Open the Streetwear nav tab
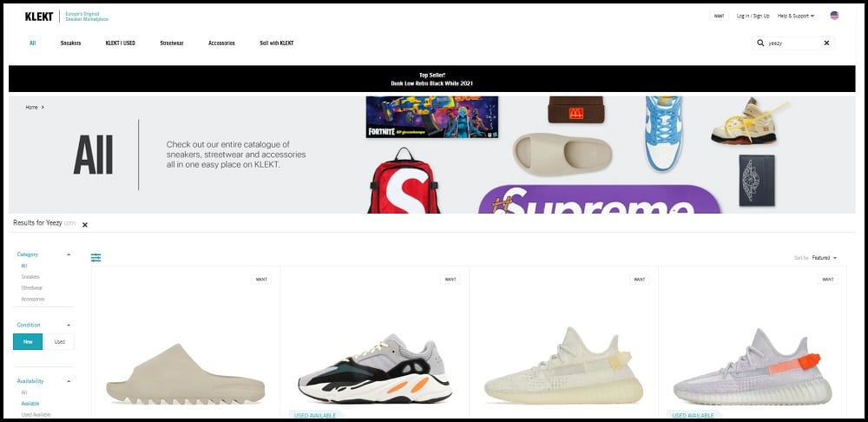Screen dimensions: 868x422 click(x=172, y=43)
